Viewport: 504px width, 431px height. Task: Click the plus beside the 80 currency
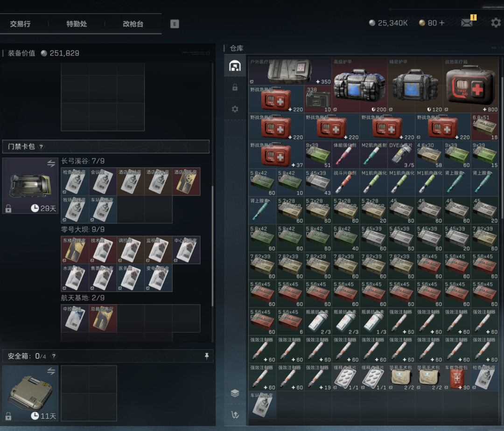[x=441, y=23]
